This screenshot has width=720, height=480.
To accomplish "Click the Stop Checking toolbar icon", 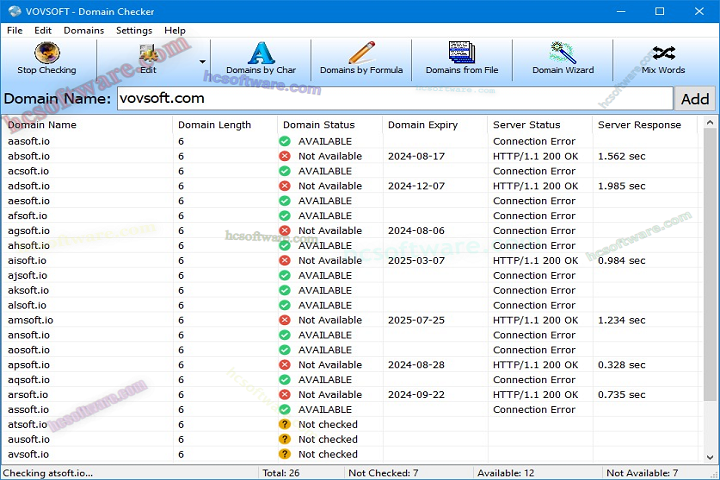I will (47, 58).
